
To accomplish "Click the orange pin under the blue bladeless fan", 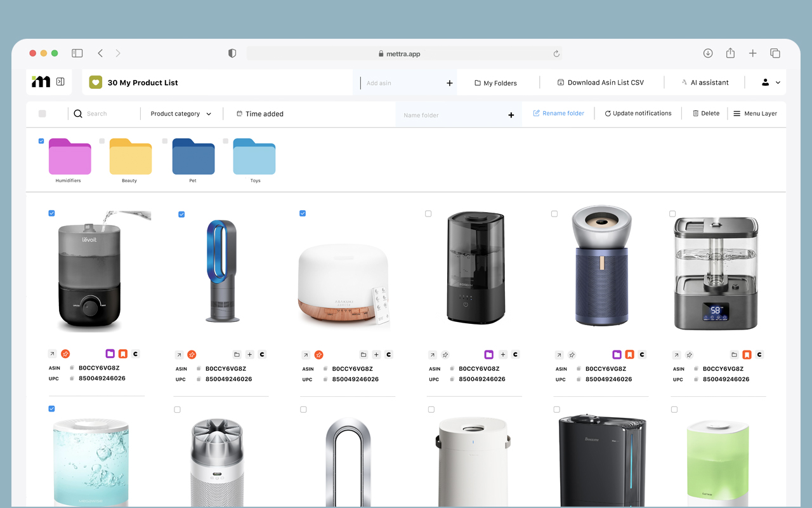I will click(x=192, y=355).
